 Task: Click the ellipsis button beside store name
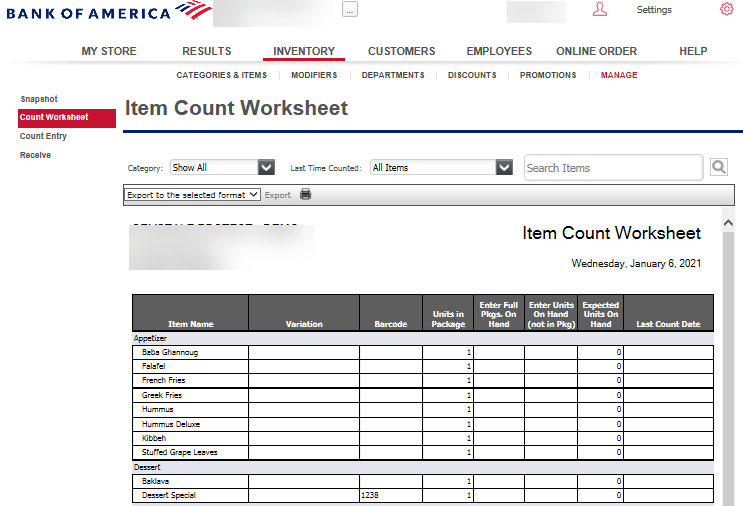click(350, 10)
